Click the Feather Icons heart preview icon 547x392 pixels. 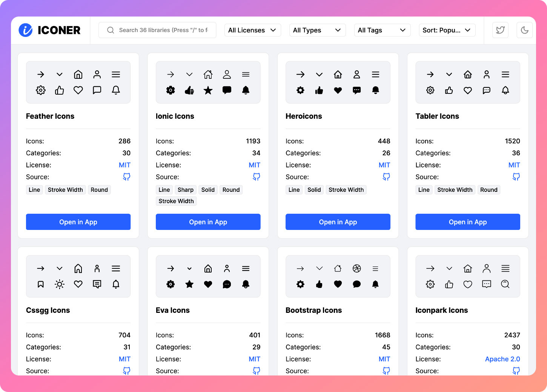pos(78,90)
